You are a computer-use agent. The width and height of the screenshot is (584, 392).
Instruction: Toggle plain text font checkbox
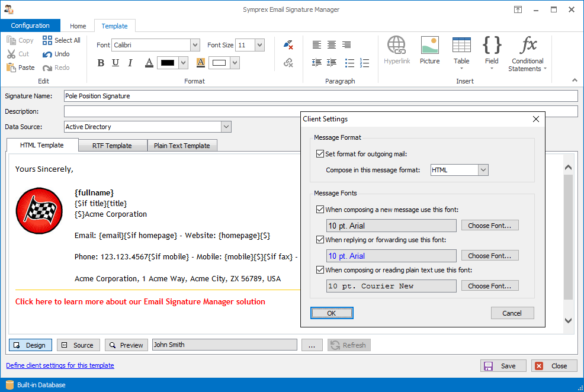320,270
